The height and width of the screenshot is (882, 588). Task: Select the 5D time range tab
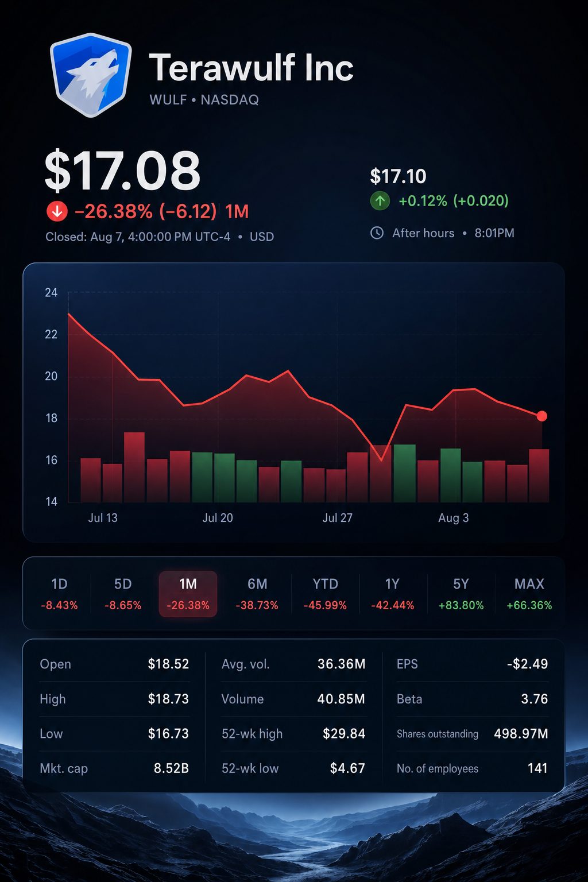[123, 594]
